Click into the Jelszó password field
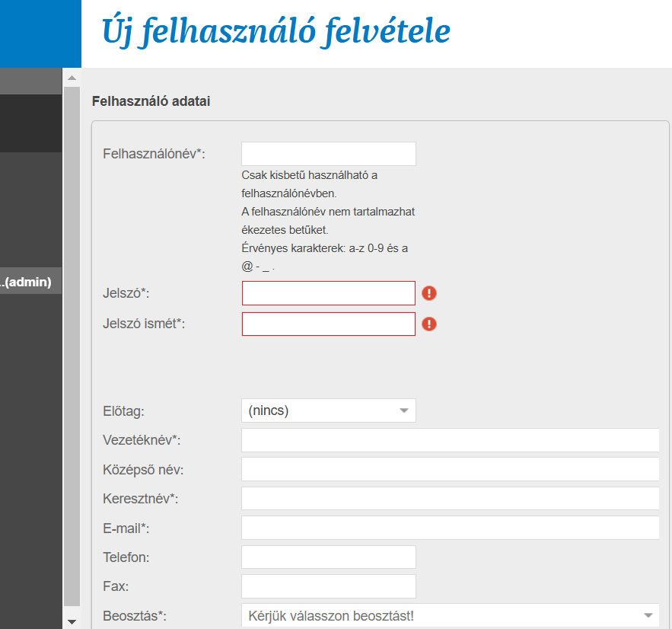Image resolution: width=672 pixels, height=629 pixels. click(x=328, y=293)
